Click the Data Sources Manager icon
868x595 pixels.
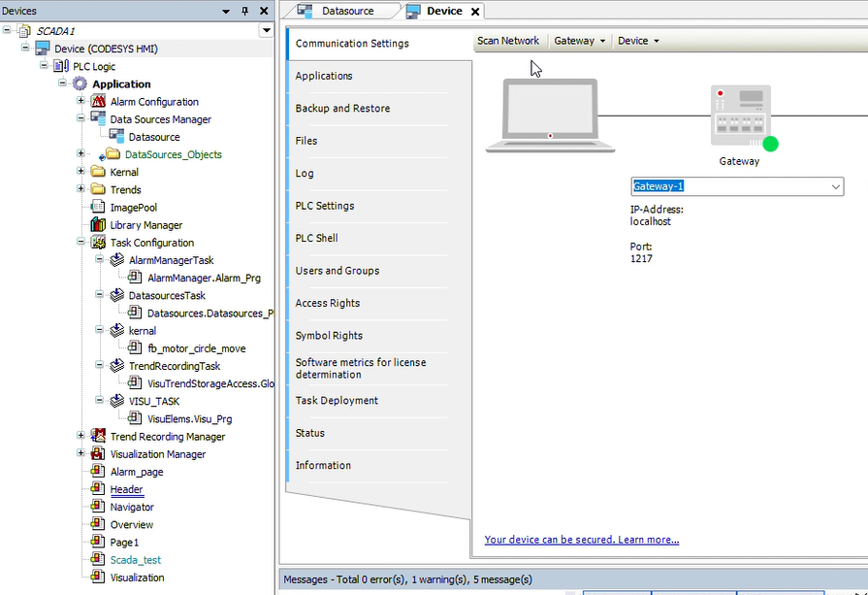[98, 118]
